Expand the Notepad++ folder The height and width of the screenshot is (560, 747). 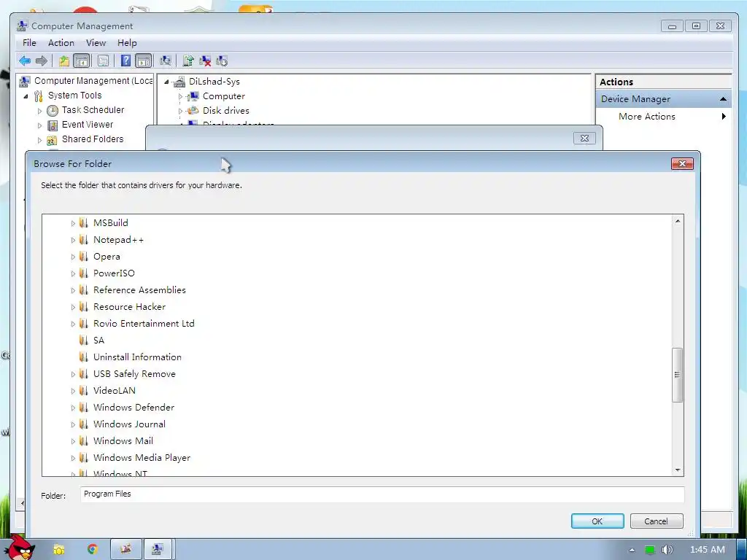(73, 240)
